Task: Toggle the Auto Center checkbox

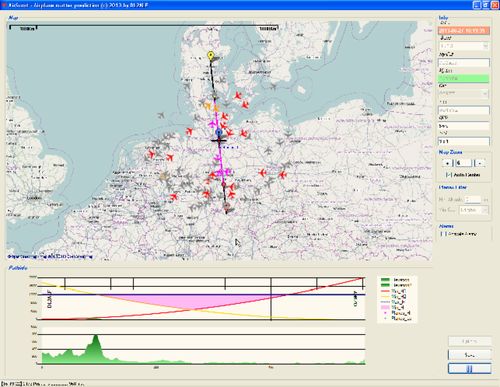Action: [449, 175]
